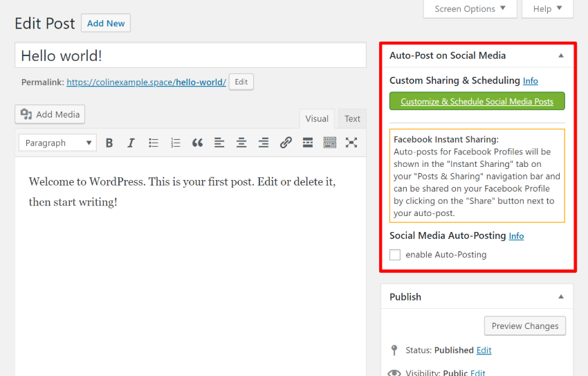Open Info link for Social Media Auto-Posting
The height and width of the screenshot is (376, 588).
click(x=516, y=235)
